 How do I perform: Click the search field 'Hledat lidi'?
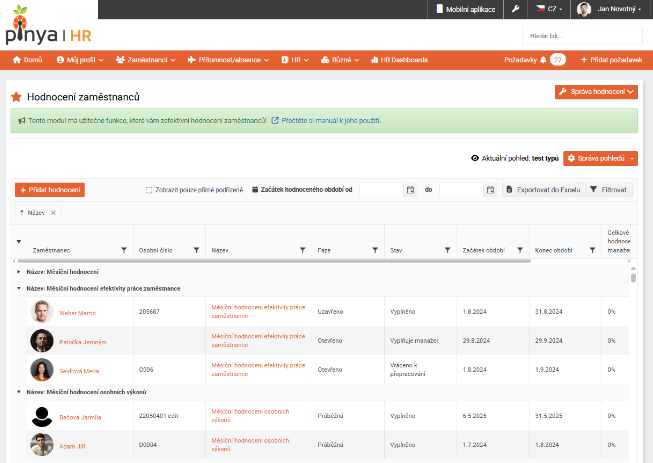pyautogui.click(x=582, y=36)
